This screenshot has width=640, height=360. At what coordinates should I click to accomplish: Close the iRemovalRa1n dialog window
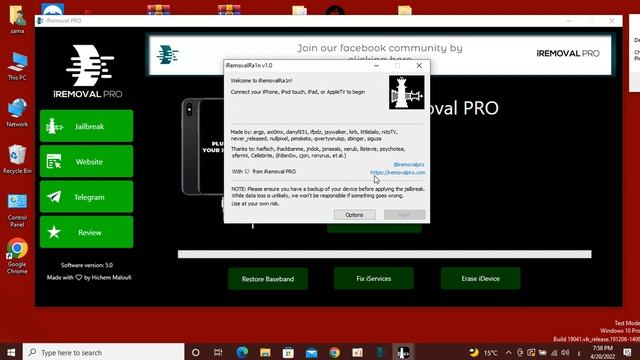click(419, 65)
